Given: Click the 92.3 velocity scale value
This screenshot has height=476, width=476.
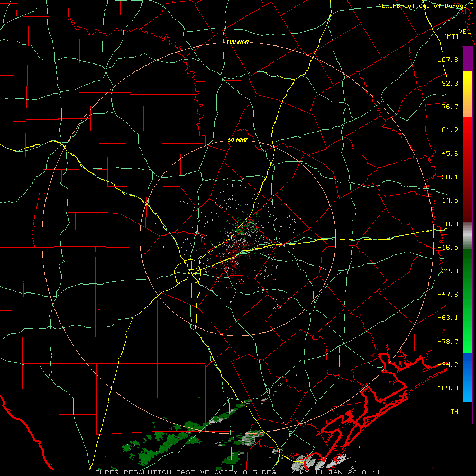Looking at the screenshot, I should (450, 83).
